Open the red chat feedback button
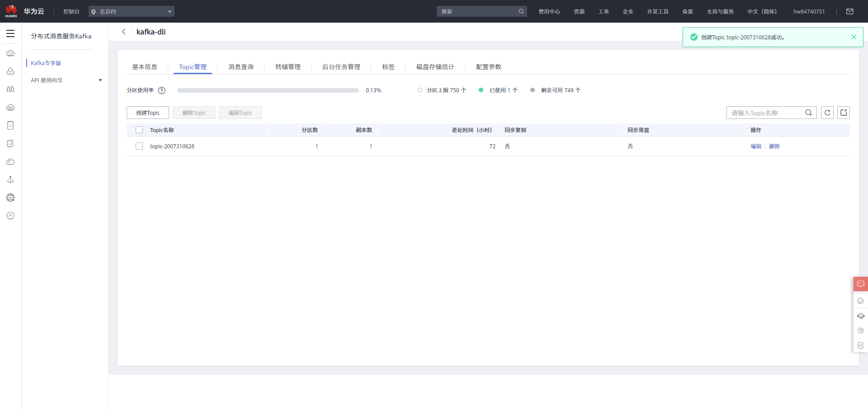The image size is (868, 411). 861,284
